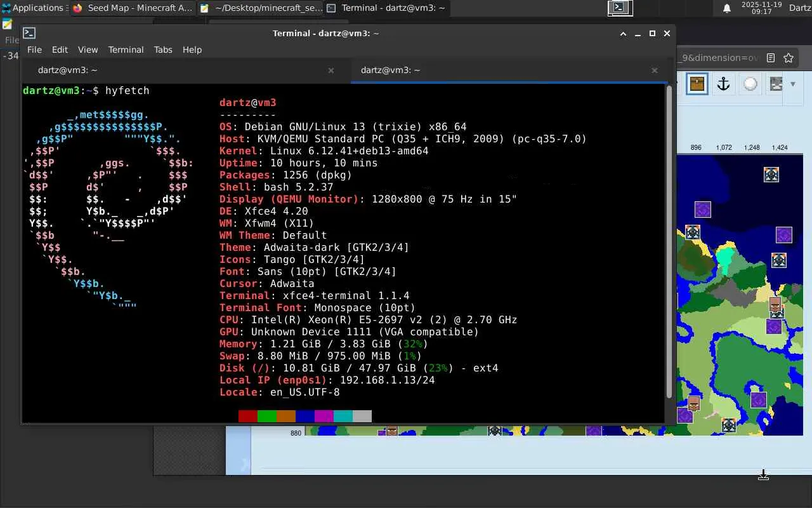812x508 pixels.
Task: Switch to the first dartz@vm3 terminal tab
Action: coord(186,70)
